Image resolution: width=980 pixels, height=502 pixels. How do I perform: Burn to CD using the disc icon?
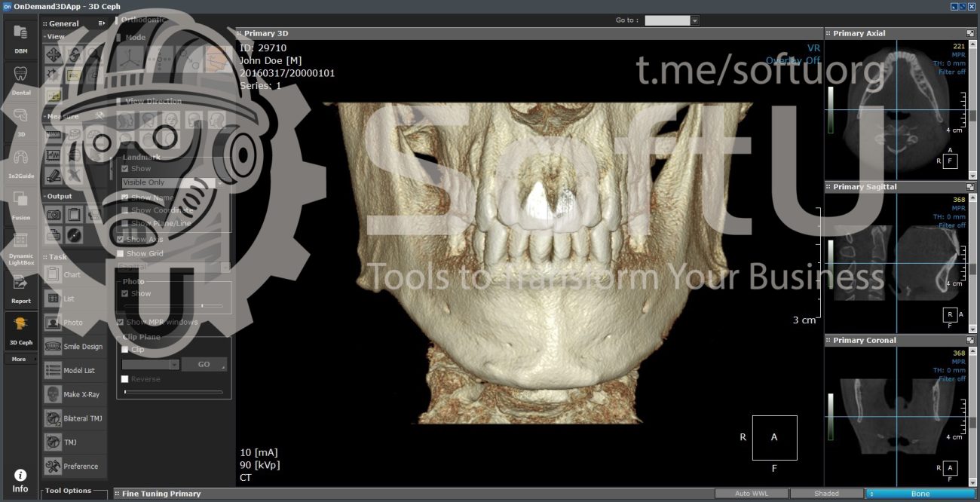point(73,235)
